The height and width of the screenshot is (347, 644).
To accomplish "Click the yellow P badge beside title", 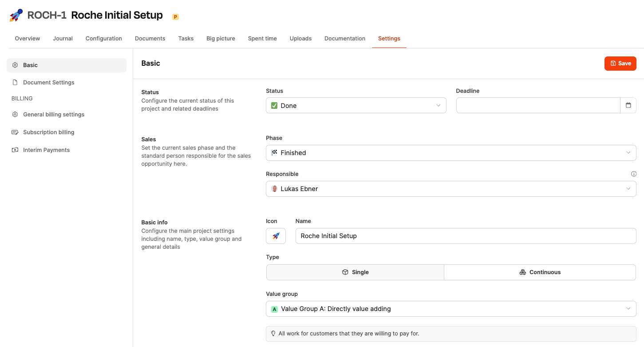I will [175, 17].
